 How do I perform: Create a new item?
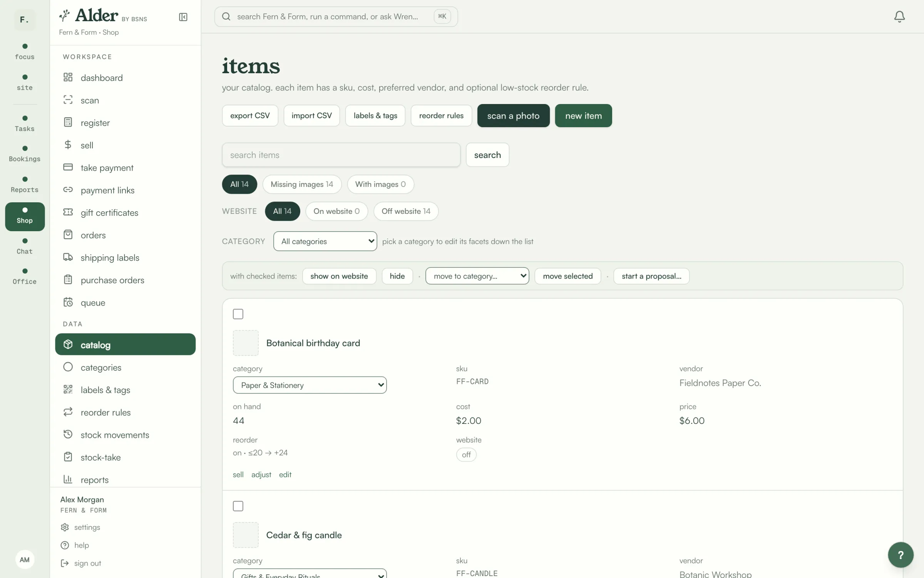[x=583, y=116]
